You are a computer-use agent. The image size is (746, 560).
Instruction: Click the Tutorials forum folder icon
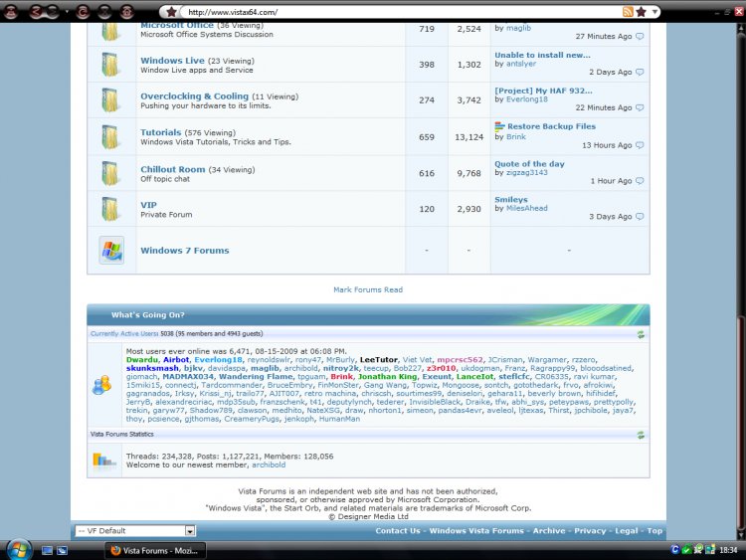pos(110,137)
